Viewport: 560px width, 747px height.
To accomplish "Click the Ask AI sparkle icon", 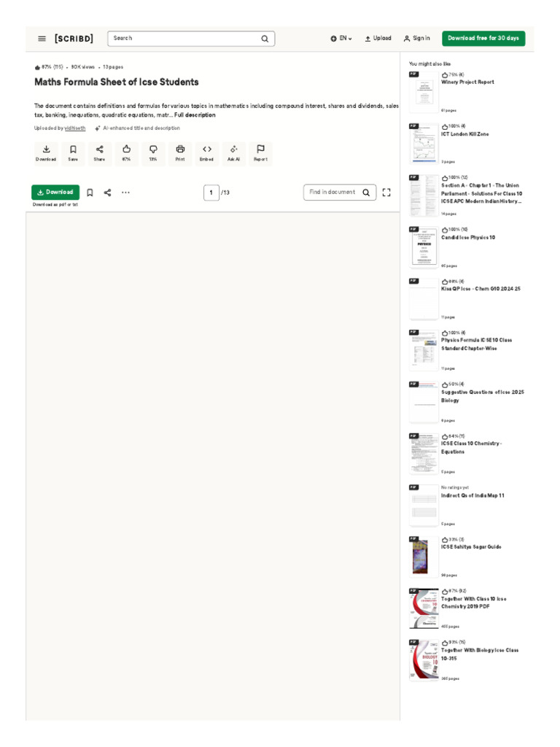I will (234, 153).
